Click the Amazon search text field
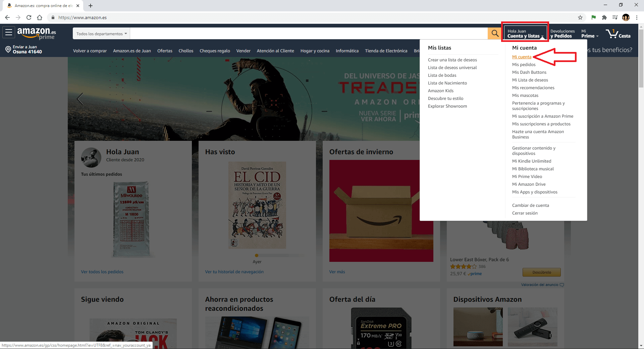This screenshot has width=644, height=349. (309, 34)
